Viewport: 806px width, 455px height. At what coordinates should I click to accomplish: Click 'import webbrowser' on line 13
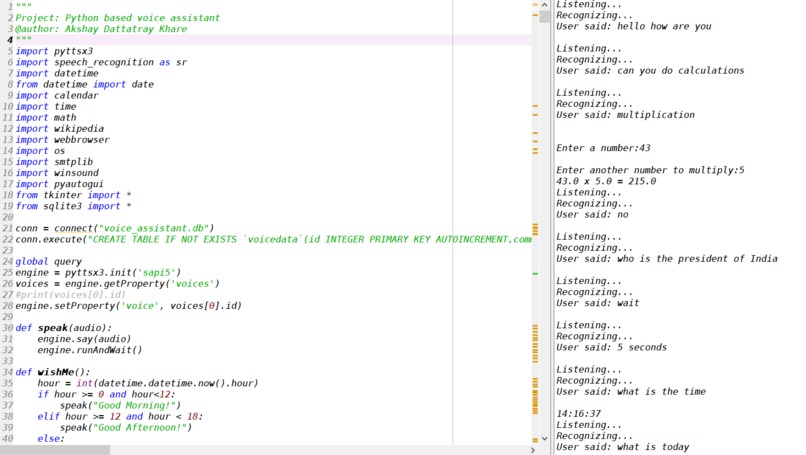pos(63,140)
